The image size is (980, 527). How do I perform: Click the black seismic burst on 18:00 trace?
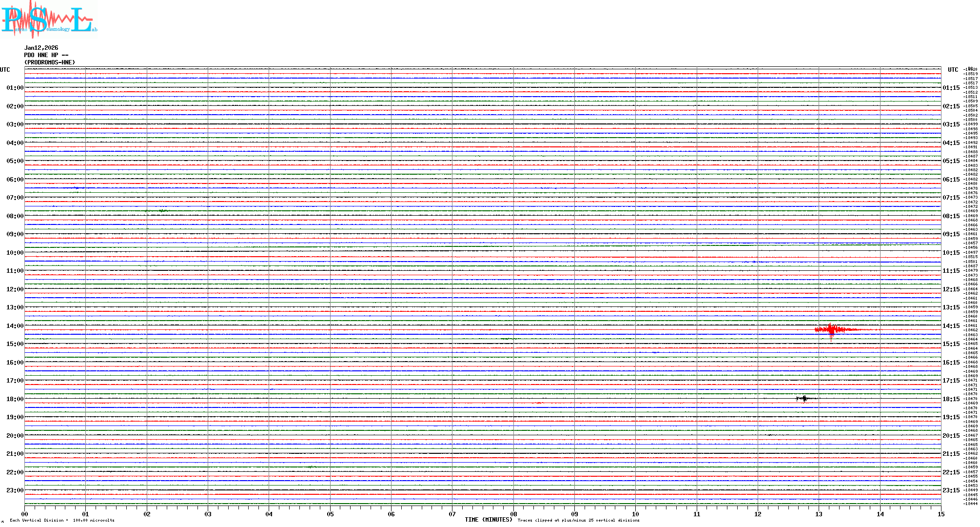click(x=804, y=399)
